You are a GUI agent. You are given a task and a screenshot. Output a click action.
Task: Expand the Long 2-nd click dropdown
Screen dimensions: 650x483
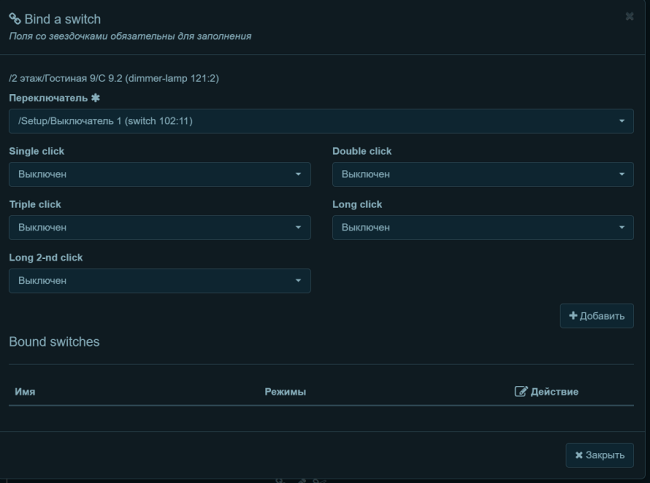159,281
